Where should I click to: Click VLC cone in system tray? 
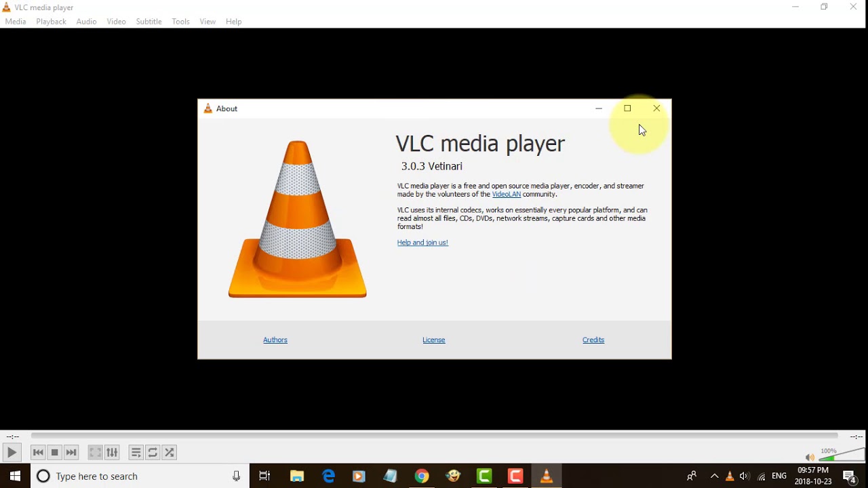point(730,476)
